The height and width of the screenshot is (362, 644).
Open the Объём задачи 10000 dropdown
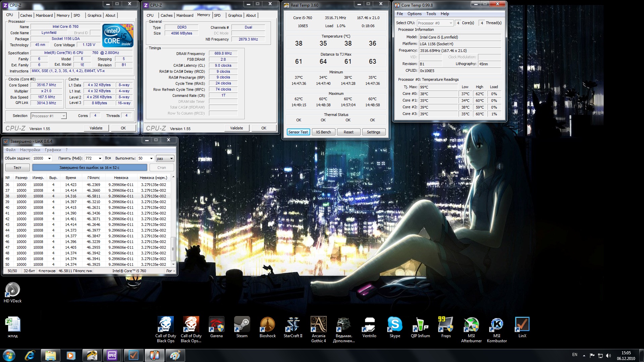pyautogui.click(x=49, y=159)
